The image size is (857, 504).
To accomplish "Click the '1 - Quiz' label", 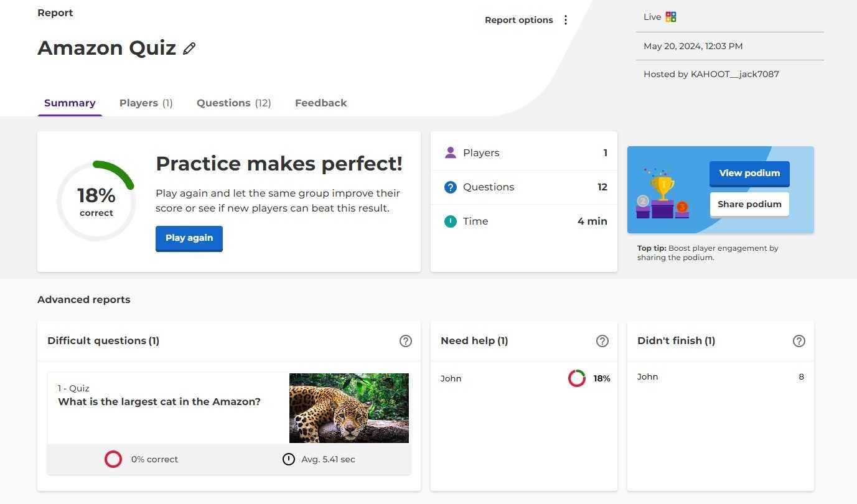I will point(74,388).
